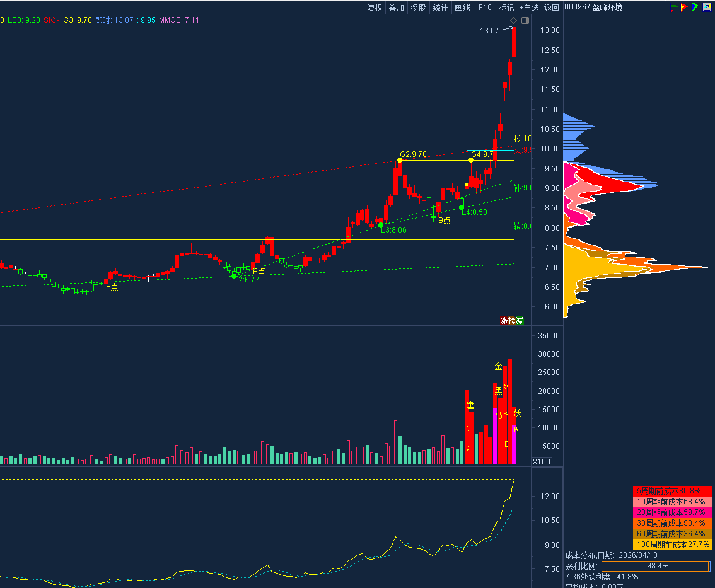The height and width of the screenshot is (588, 715).
Task: Click the 5周期前成本 red legend swatch
Action: tap(672, 490)
